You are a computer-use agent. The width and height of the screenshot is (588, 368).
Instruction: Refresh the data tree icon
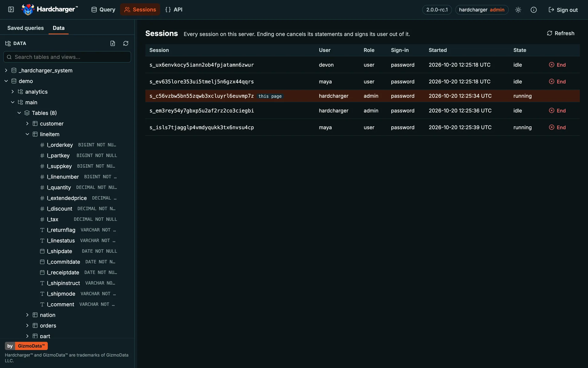point(126,43)
